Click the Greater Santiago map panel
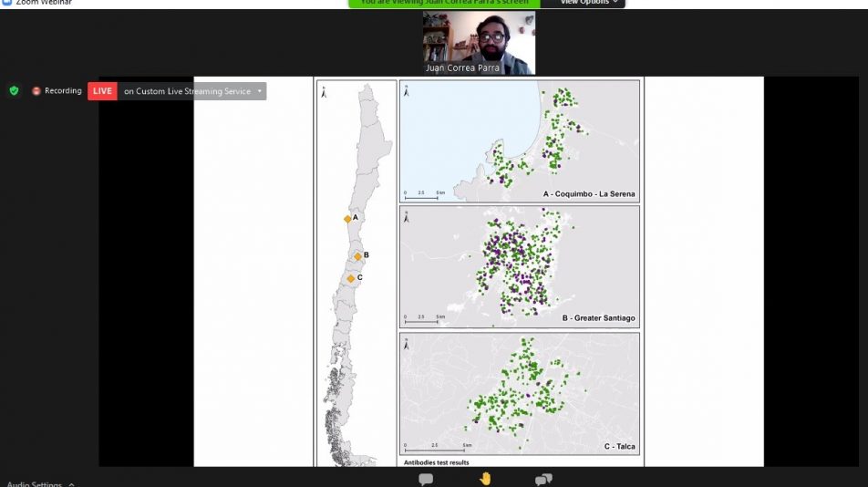This screenshot has width=868, height=487. click(520, 266)
